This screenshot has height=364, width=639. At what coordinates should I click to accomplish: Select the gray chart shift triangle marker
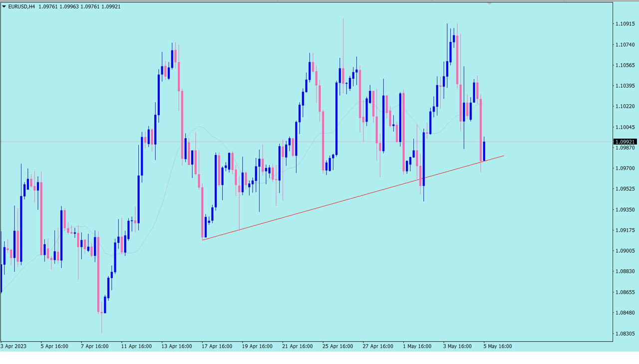tap(490, 3)
